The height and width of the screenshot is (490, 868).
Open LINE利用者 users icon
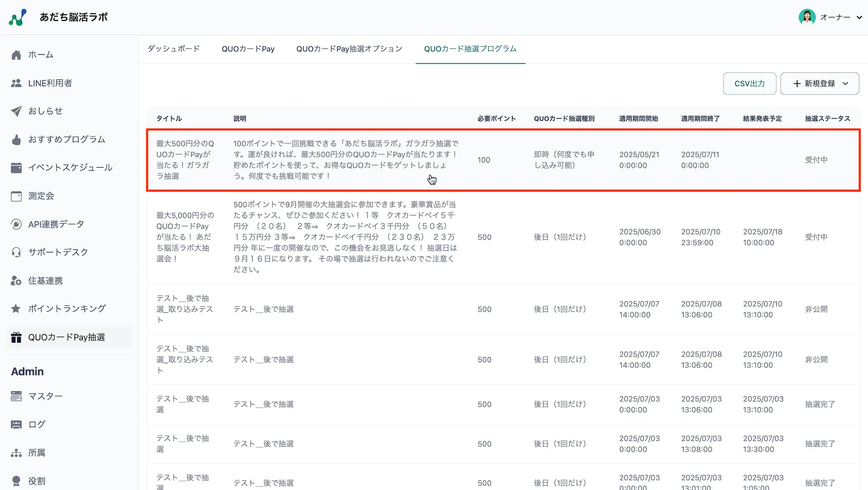[16, 83]
